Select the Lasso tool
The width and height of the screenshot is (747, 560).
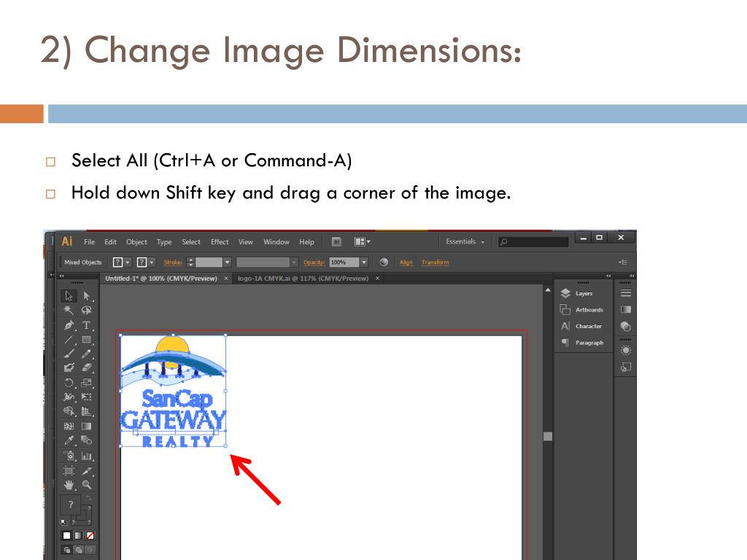(x=87, y=311)
